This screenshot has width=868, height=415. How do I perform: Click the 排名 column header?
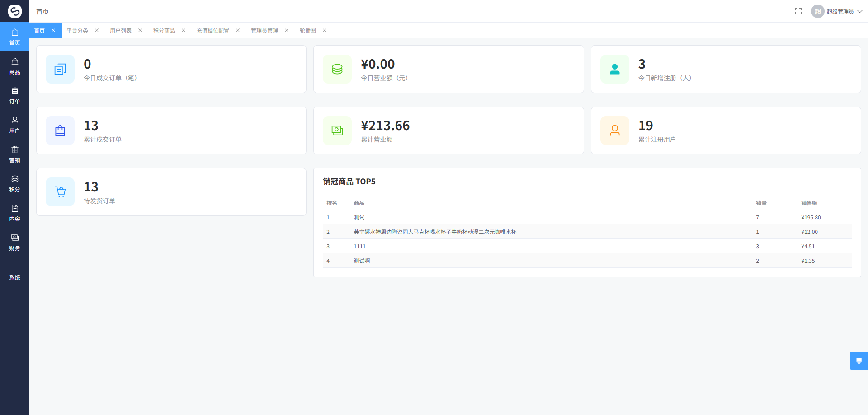pos(332,203)
